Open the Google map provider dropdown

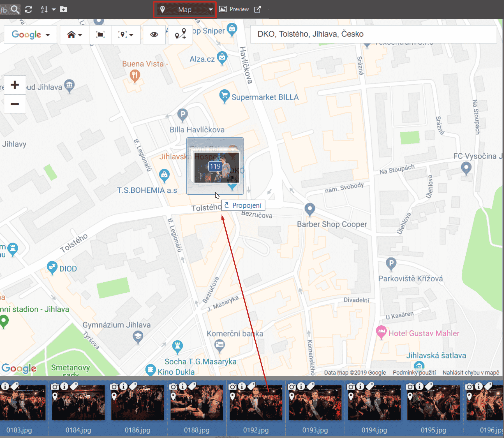[31, 35]
